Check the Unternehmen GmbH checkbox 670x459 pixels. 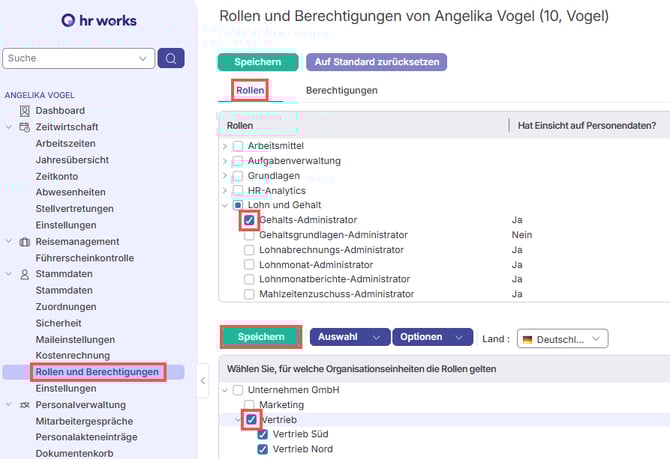click(x=238, y=390)
